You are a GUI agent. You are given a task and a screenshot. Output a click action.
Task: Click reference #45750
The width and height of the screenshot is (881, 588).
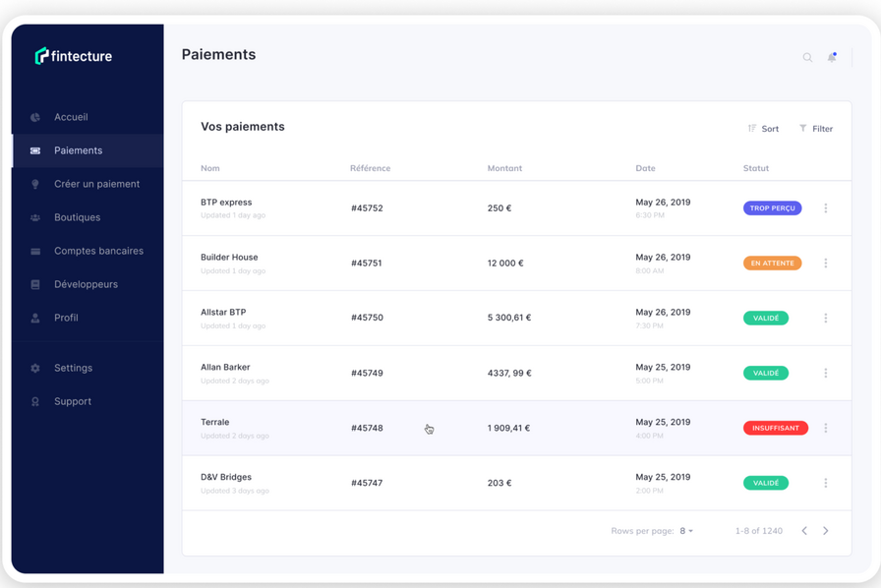[x=367, y=318]
